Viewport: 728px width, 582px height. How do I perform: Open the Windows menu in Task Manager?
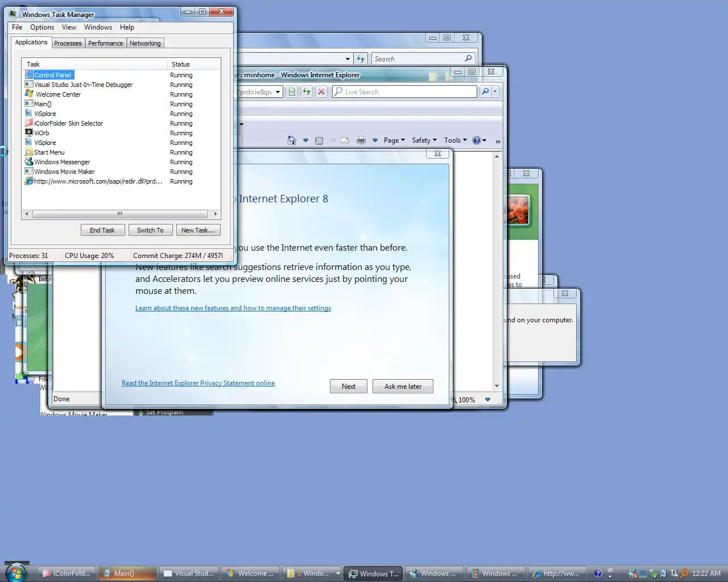coord(98,27)
